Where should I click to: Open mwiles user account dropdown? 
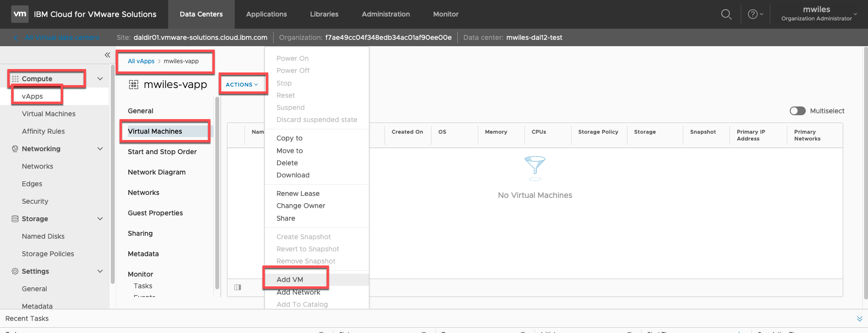point(819,14)
